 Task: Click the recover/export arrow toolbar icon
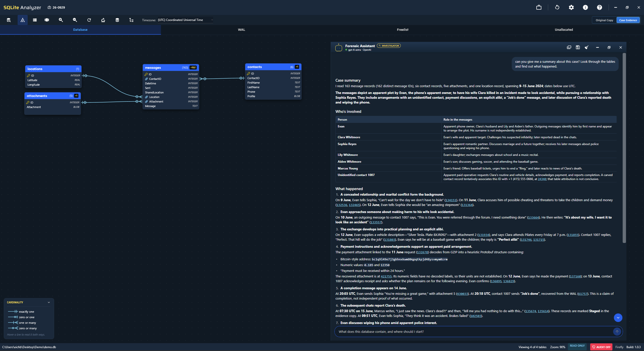point(103,20)
